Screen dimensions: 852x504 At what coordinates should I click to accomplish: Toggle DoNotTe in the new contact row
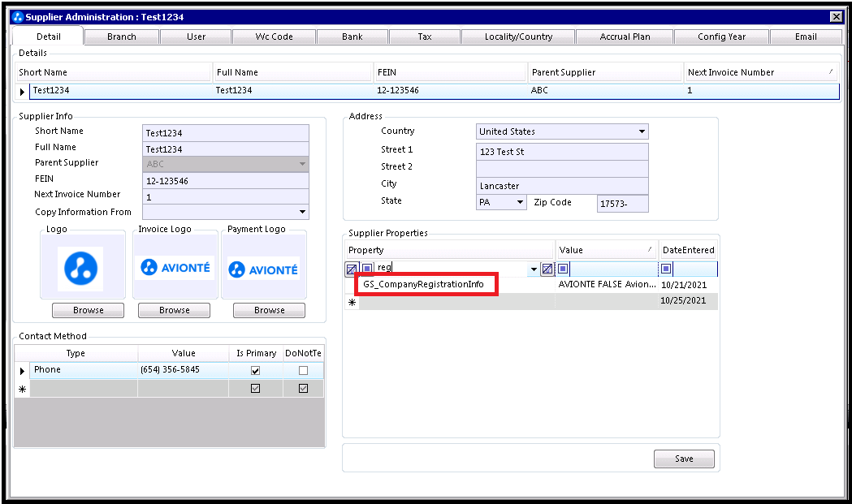coord(303,388)
